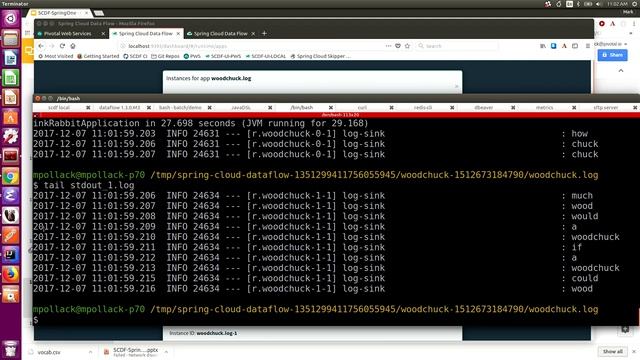Collapse Chrome panel with up chevron

[x=621, y=71]
